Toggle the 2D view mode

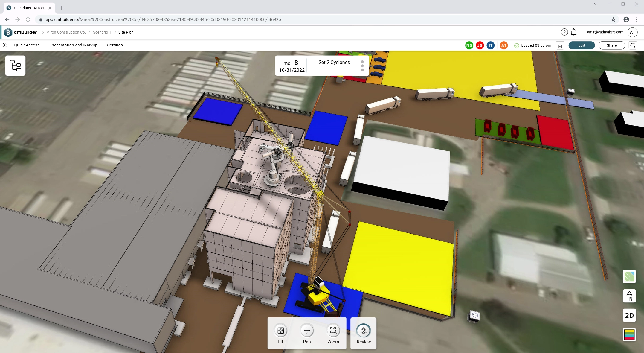629,315
